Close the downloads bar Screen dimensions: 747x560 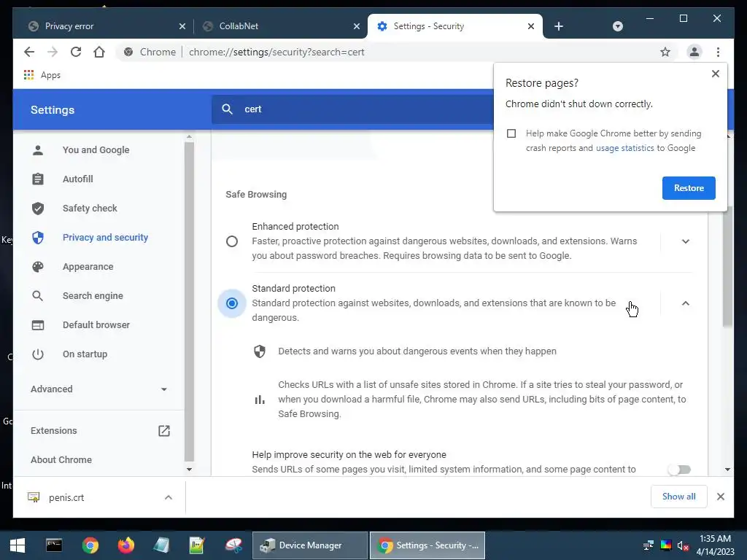pyautogui.click(x=720, y=497)
